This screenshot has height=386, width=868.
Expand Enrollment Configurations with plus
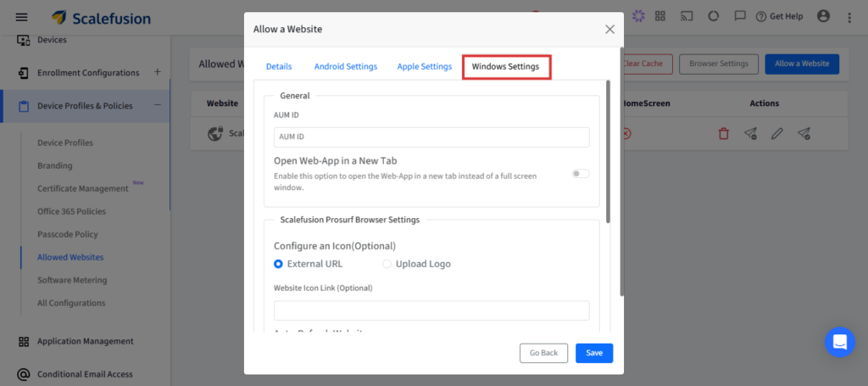click(x=157, y=72)
